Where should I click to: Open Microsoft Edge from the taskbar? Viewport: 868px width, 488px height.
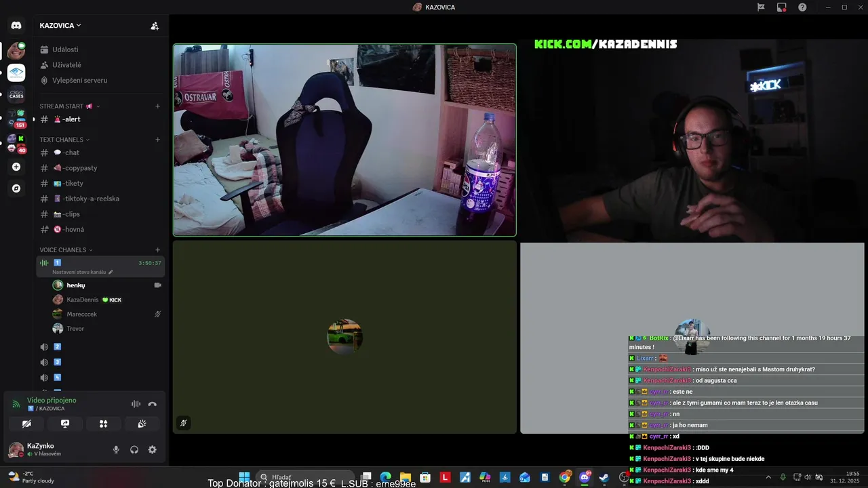[x=386, y=477]
